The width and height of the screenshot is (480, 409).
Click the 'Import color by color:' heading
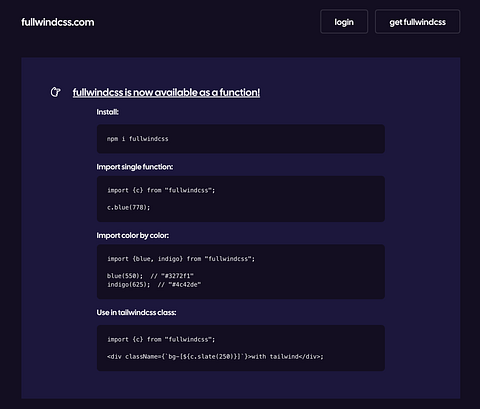pyautogui.click(x=133, y=235)
